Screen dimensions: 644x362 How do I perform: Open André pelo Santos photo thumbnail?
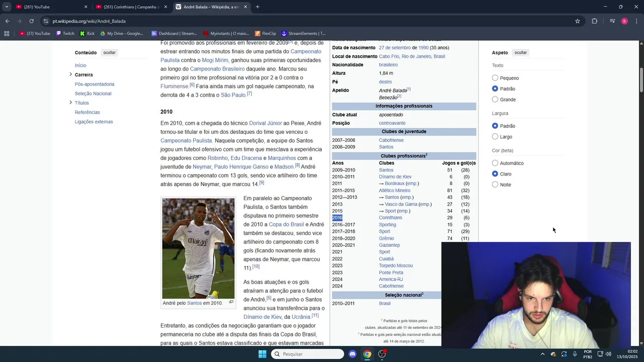tap(198, 248)
